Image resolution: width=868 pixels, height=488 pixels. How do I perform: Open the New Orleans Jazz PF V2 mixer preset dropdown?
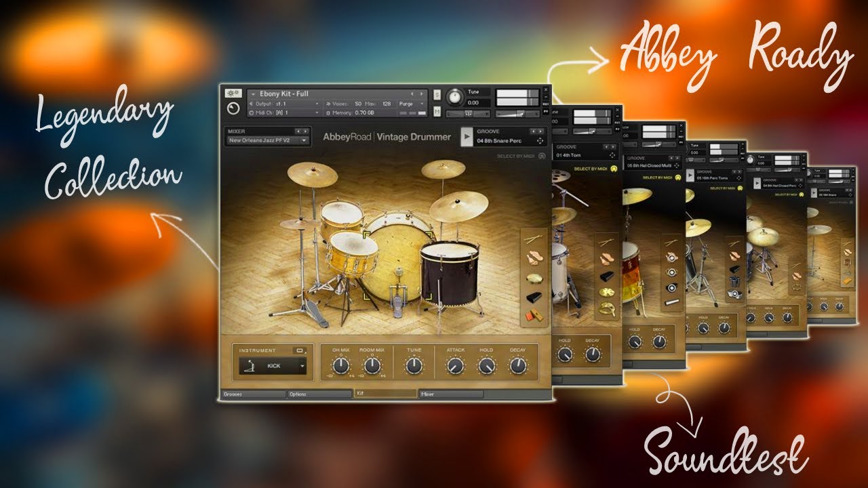[x=268, y=140]
